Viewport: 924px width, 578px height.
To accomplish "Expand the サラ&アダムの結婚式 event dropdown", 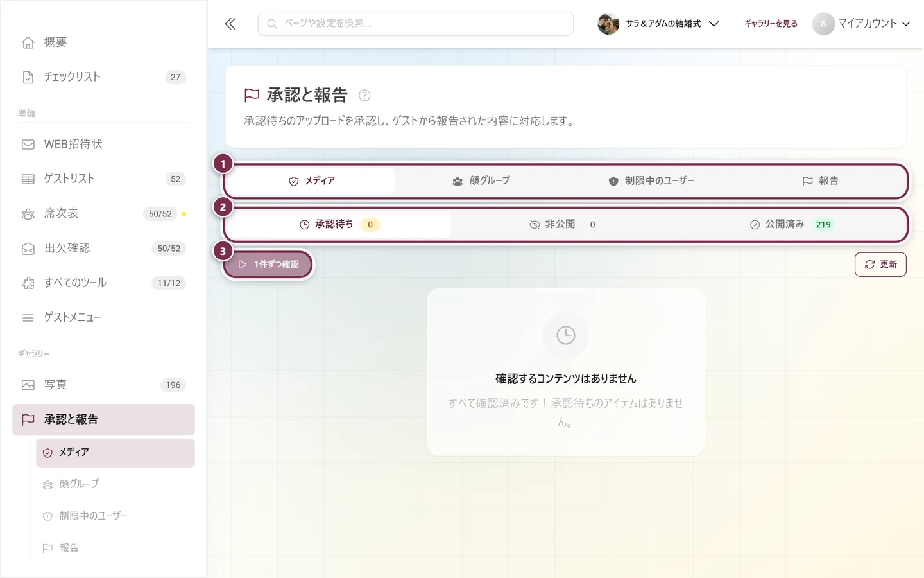I will pos(658,24).
